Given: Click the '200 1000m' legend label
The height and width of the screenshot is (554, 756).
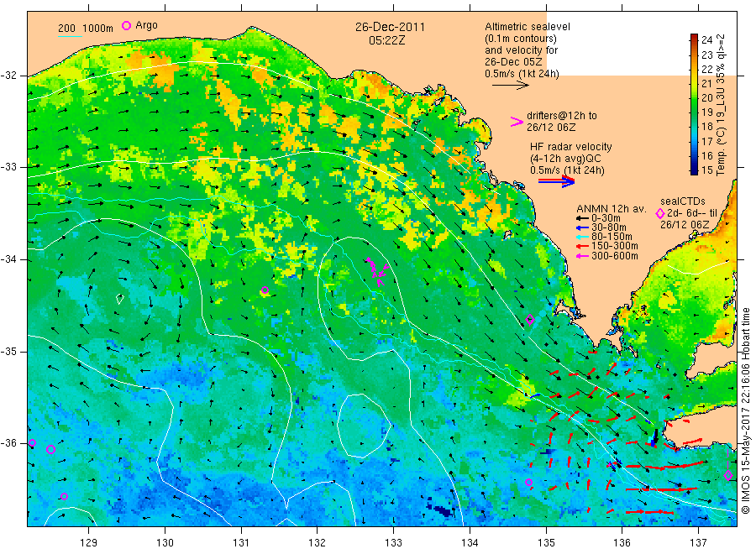Looking at the screenshot, I should tap(86, 29).
